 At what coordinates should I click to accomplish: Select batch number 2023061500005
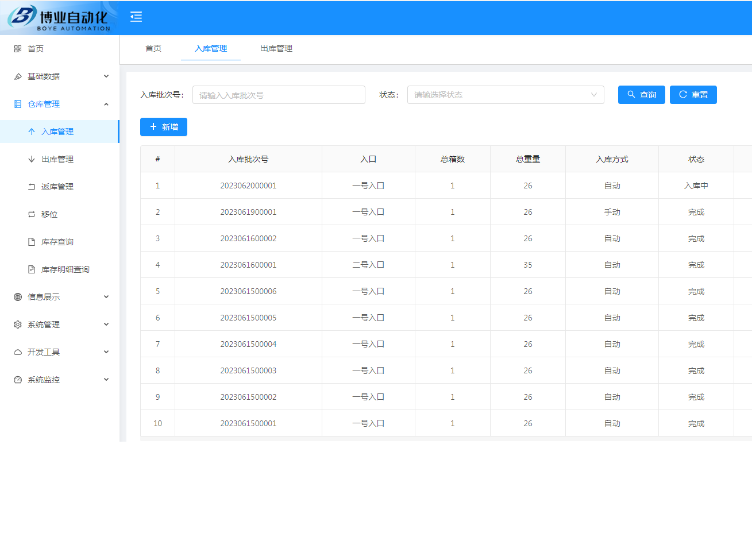[x=248, y=318]
